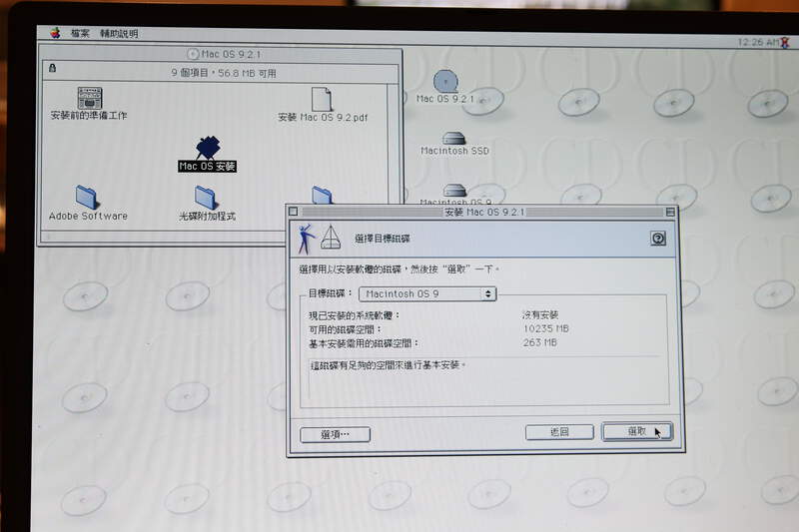Click the 263 MB required space value
Viewport: 799px width, 532px height.
click(x=539, y=342)
